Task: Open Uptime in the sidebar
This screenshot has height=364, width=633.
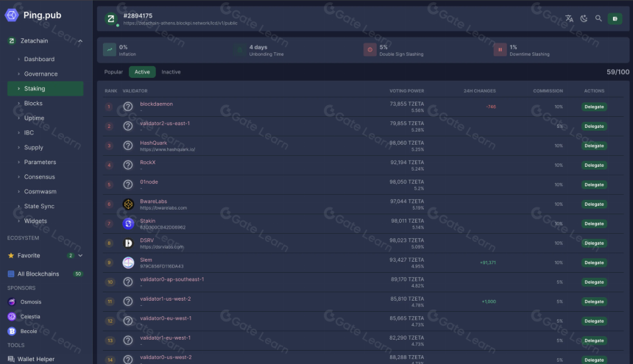Action: 34,118
